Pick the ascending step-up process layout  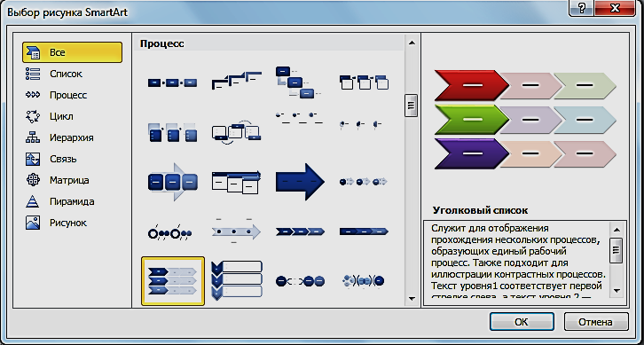237,81
